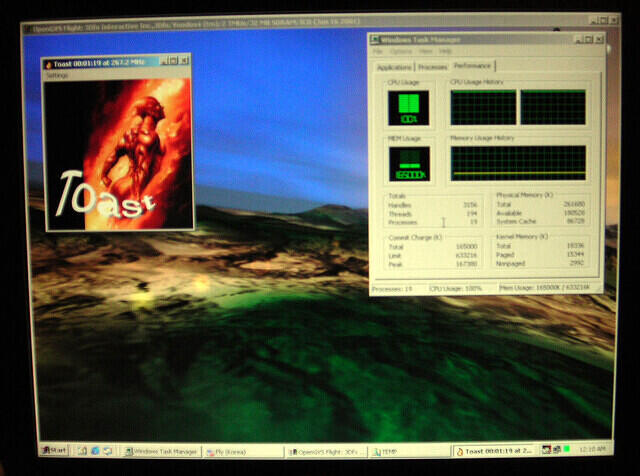
Task: Click the left CPU Usage History graph
Action: pyautogui.click(x=483, y=107)
